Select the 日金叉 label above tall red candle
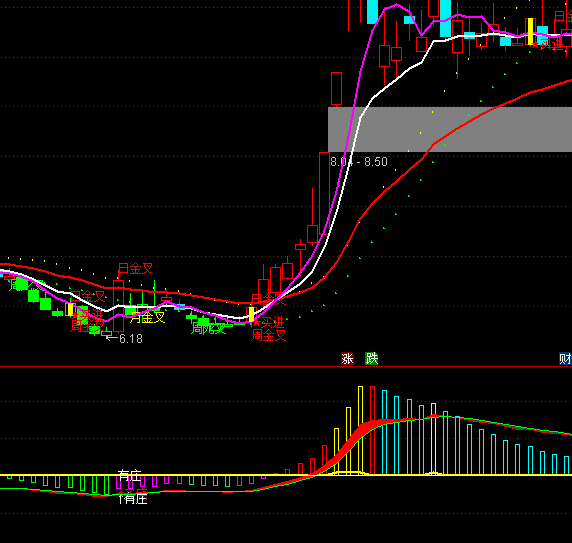The height and width of the screenshot is (543, 572). tap(136, 269)
